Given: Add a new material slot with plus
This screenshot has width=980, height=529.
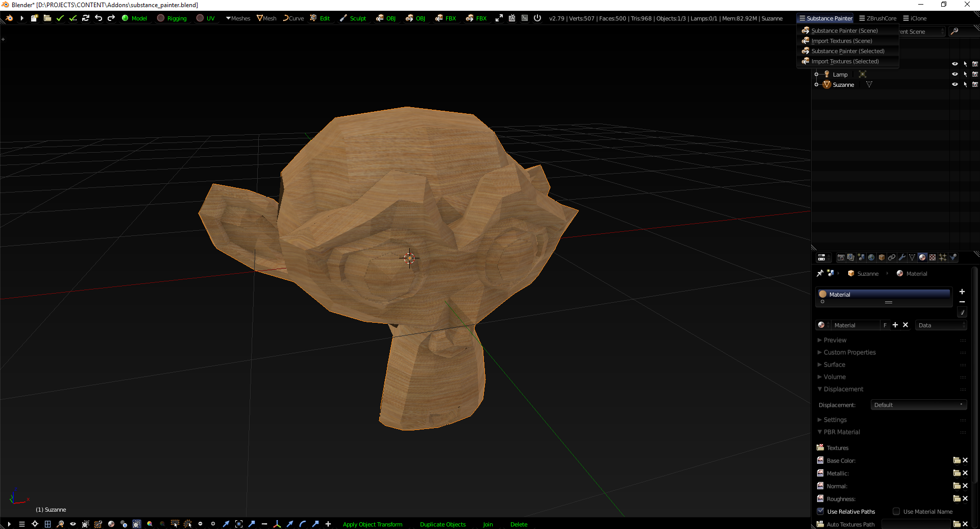Looking at the screenshot, I should [x=962, y=292].
